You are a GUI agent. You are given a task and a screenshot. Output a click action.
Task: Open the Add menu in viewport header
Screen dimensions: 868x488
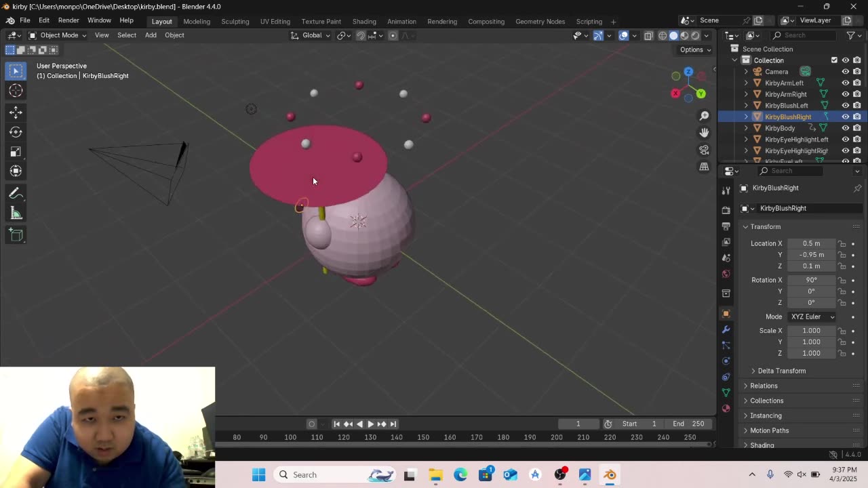(x=151, y=35)
